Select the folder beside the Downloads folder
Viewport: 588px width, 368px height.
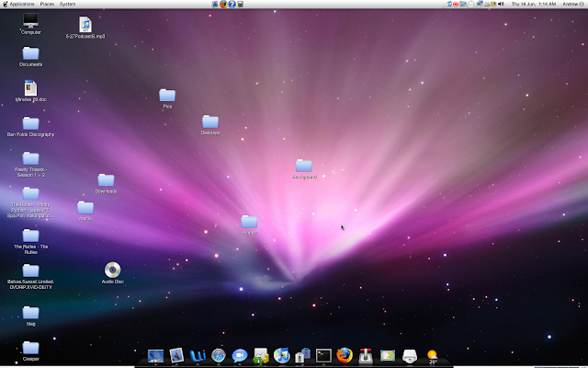click(85, 211)
